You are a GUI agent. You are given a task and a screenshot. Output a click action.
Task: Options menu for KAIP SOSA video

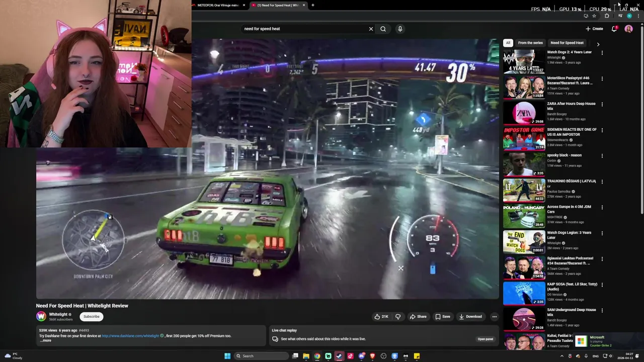point(602,285)
